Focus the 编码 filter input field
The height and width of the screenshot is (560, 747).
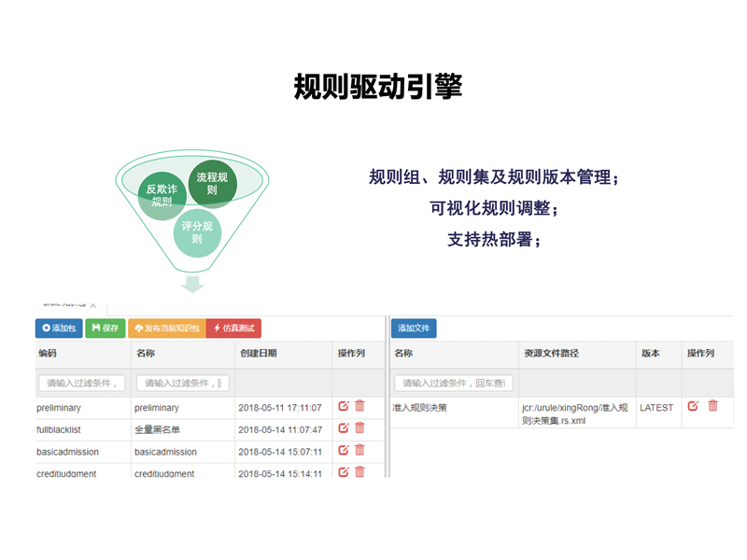(x=82, y=383)
